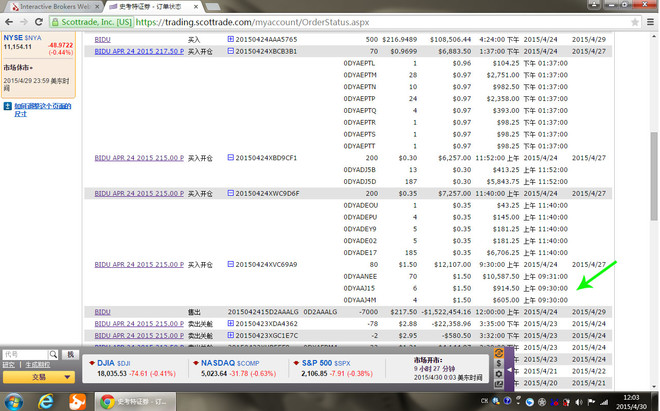Collapse order 20150424XWC9D6F details
This screenshot has width=660, height=411.
(x=231, y=193)
